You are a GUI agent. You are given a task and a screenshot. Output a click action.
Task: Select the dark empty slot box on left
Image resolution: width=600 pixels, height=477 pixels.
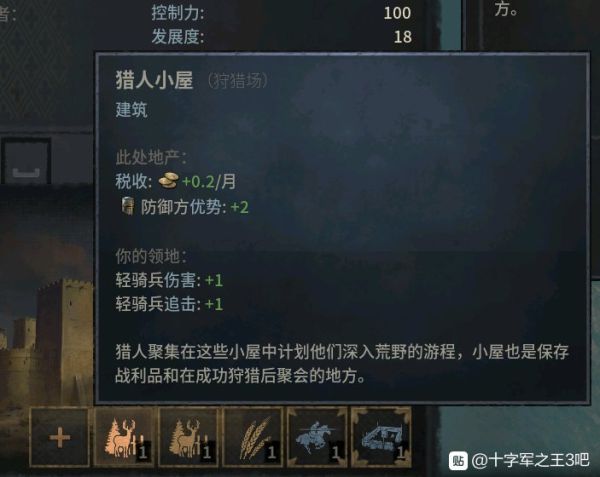(26, 160)
